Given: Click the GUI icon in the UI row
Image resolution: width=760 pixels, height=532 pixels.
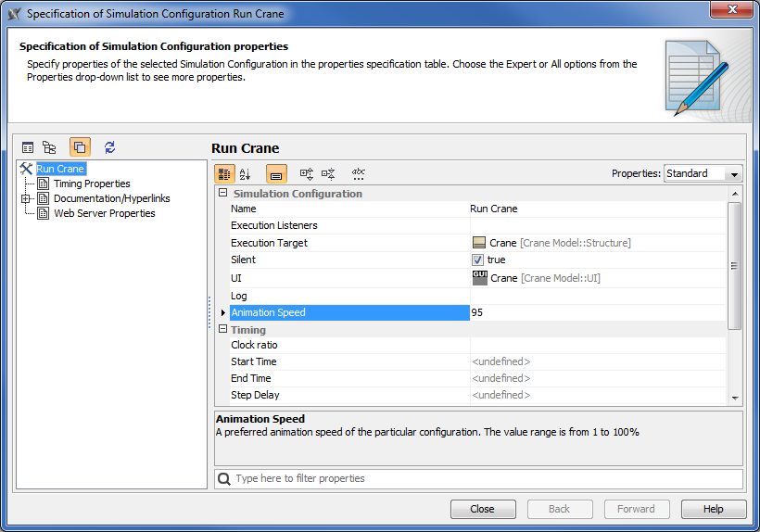Looking at the screenshot, I should click(x=480, y=278).
